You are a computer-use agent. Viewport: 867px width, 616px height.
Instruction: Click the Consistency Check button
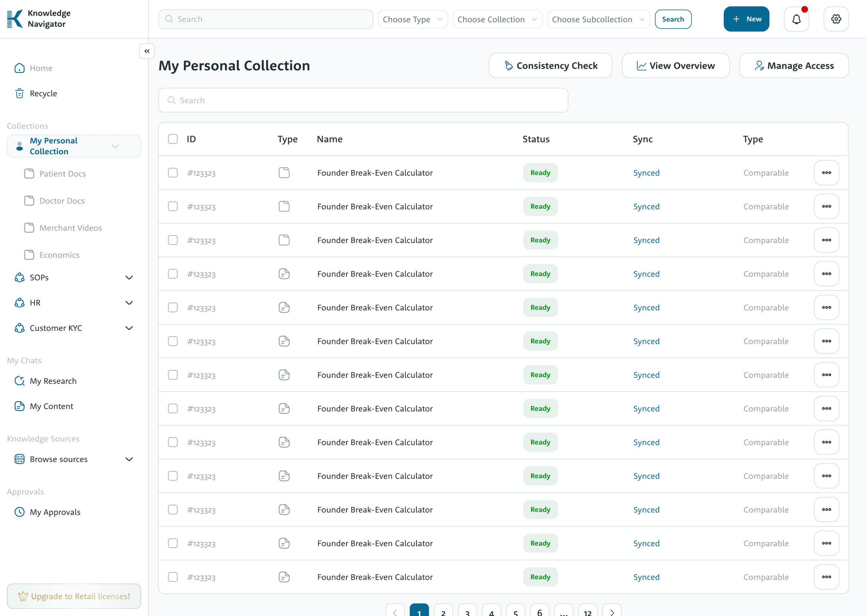[550, 66]
